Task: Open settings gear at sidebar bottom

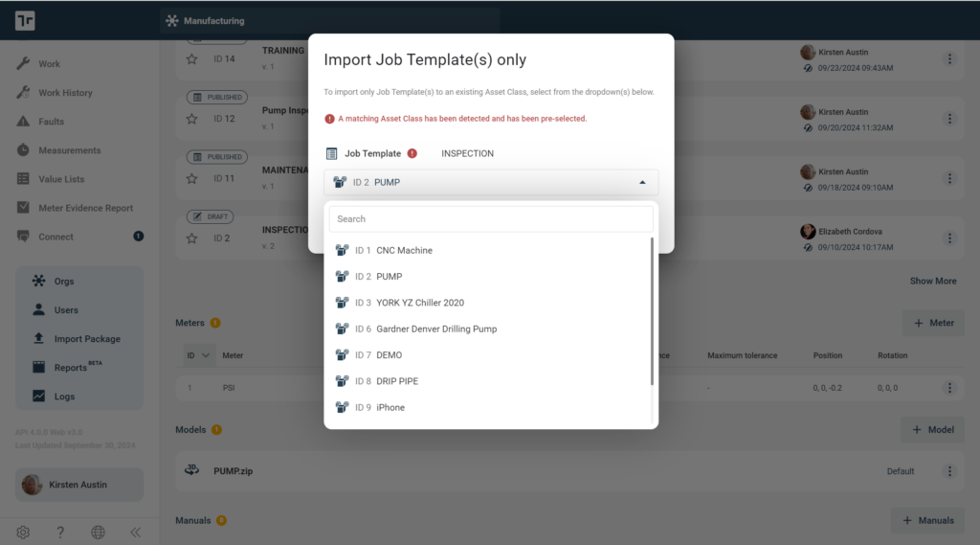Action: pos(23,532)
